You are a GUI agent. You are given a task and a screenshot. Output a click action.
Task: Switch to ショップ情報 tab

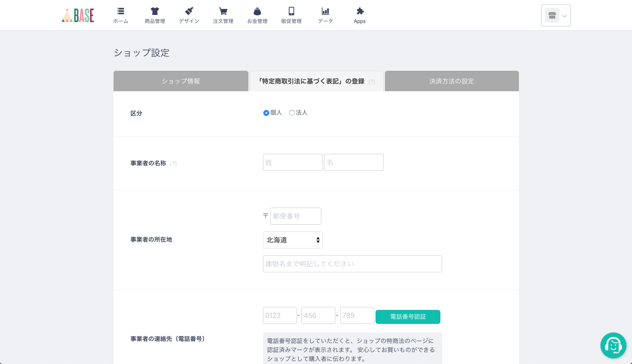(181, 81)
